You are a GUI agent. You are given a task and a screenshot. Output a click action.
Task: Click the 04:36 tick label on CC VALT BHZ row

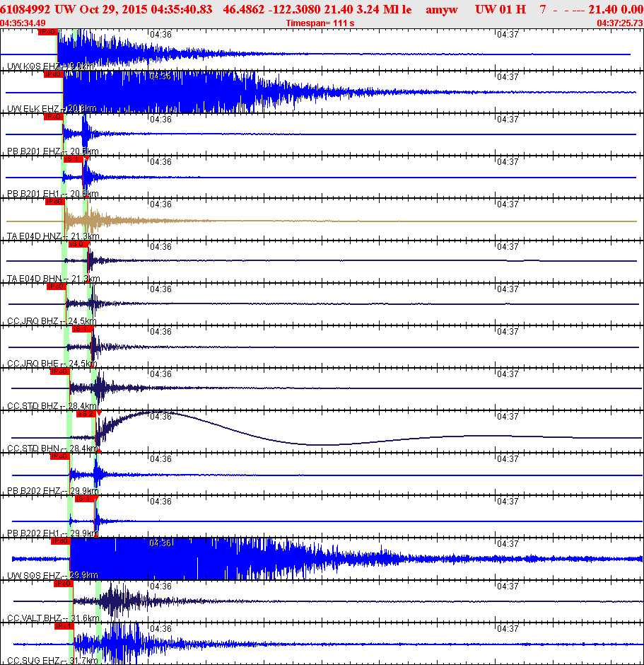coord(160,586)
